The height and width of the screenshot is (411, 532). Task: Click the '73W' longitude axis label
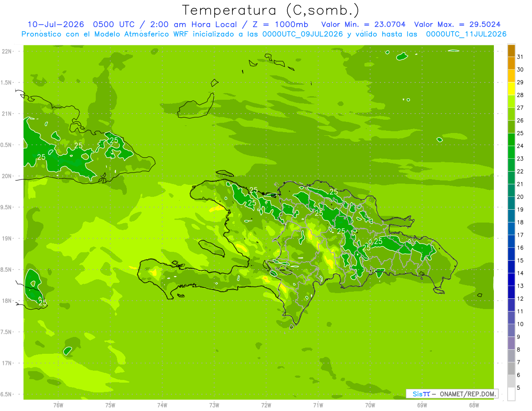[214, 406]
